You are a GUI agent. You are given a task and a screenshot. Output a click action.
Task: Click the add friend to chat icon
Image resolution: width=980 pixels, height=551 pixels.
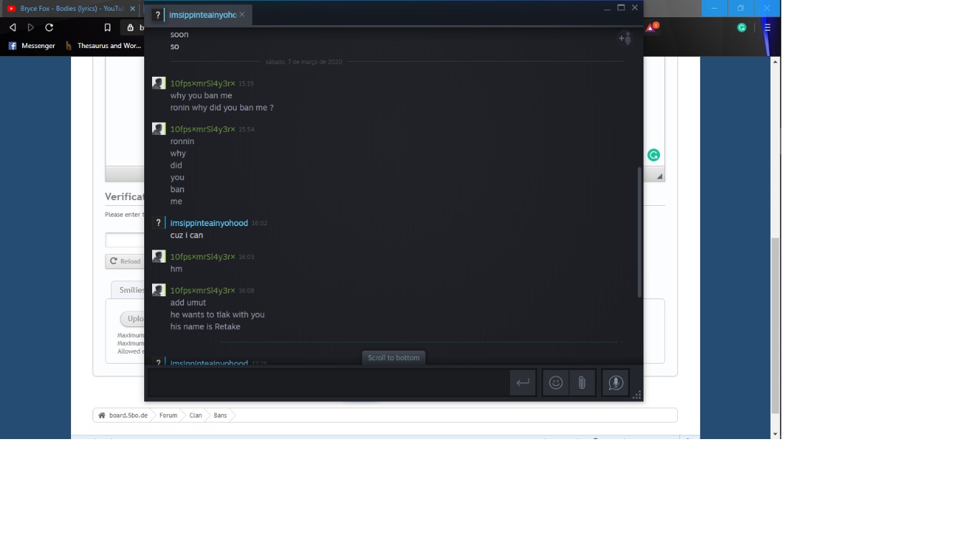[x=625, y=39]
